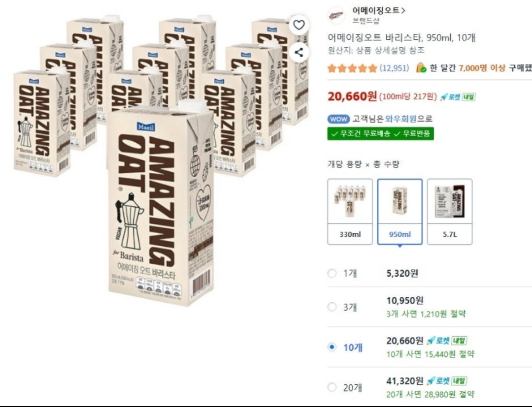
Task: Switch to the 5.7L size option
Action: 450,212
